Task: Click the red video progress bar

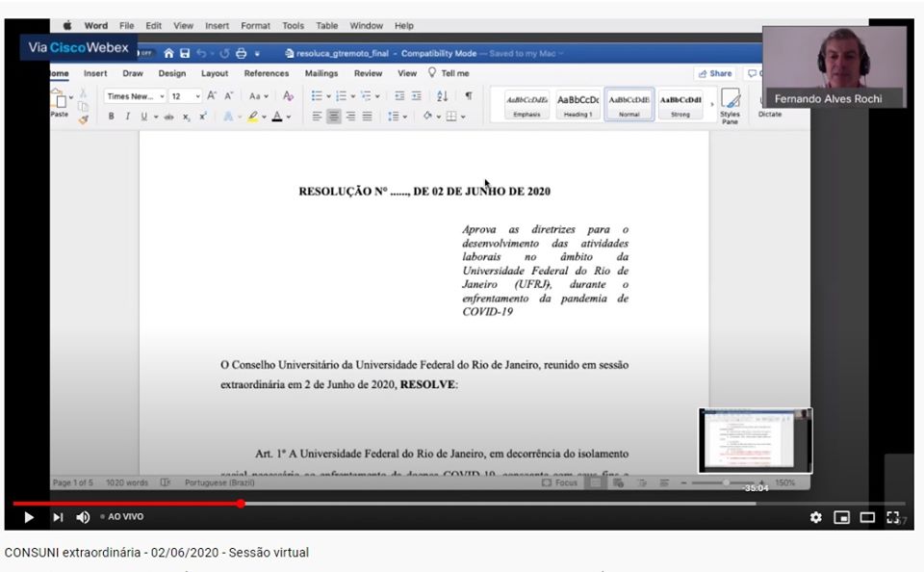Action: [x=125, y=503]
